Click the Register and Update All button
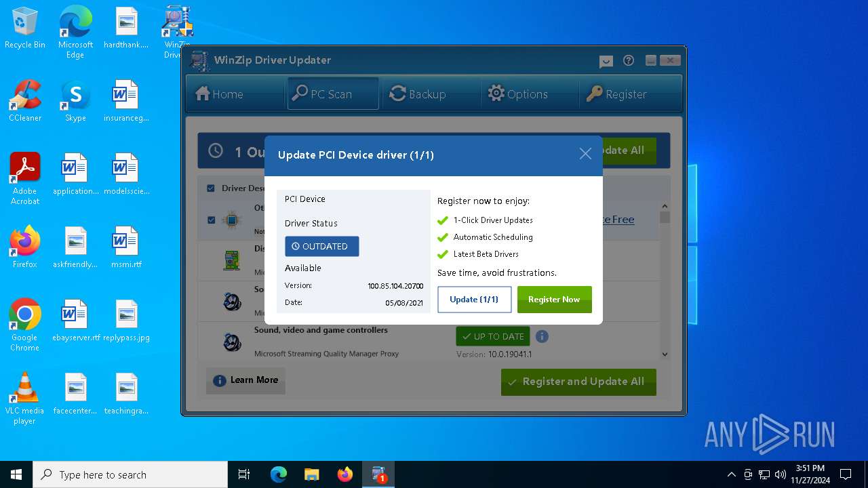 (578, 382)
